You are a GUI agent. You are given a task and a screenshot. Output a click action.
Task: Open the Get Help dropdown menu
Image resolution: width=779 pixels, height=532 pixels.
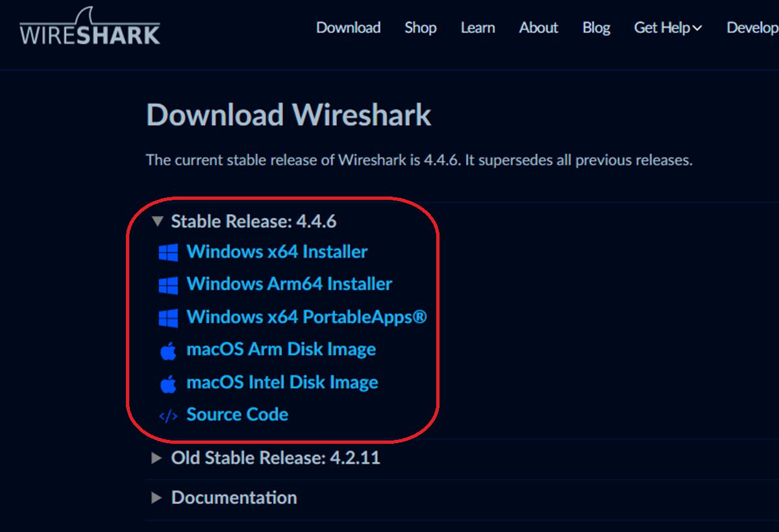(668, 28)
